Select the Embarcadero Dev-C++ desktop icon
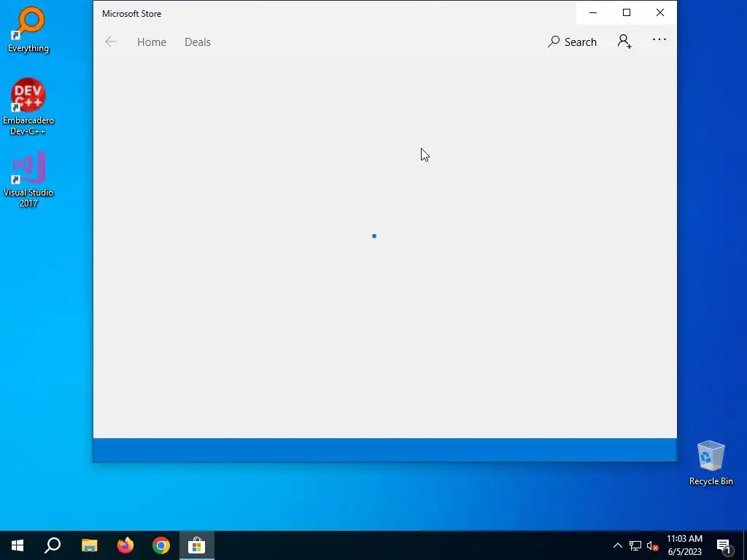This screenshot has height=560, width=747. pyautogui.click(x=28, y=106)
